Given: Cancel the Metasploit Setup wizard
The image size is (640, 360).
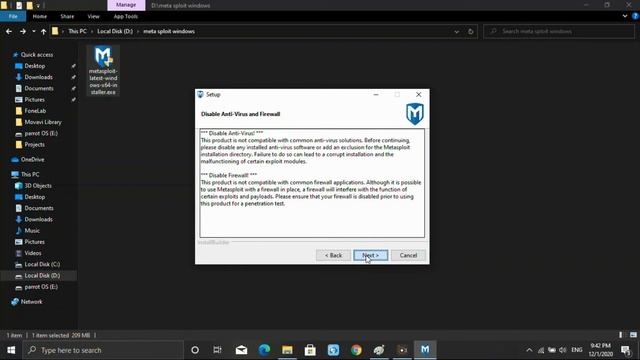Looking at the screenshot, I should [408, 255].
